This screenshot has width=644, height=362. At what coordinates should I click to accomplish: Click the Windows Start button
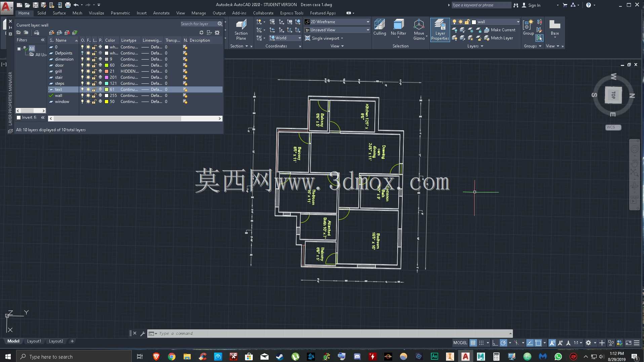[8, 356]
